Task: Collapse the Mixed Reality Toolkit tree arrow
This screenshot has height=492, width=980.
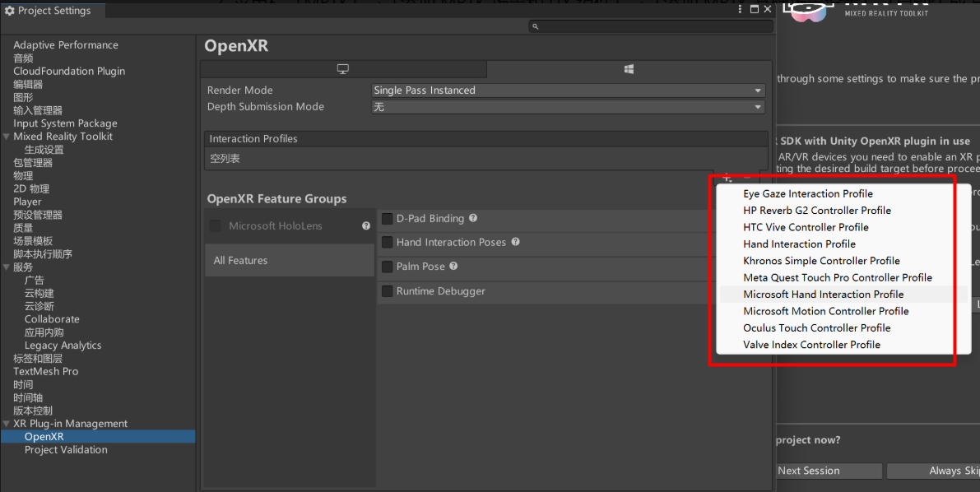Action: coord(7,137)
